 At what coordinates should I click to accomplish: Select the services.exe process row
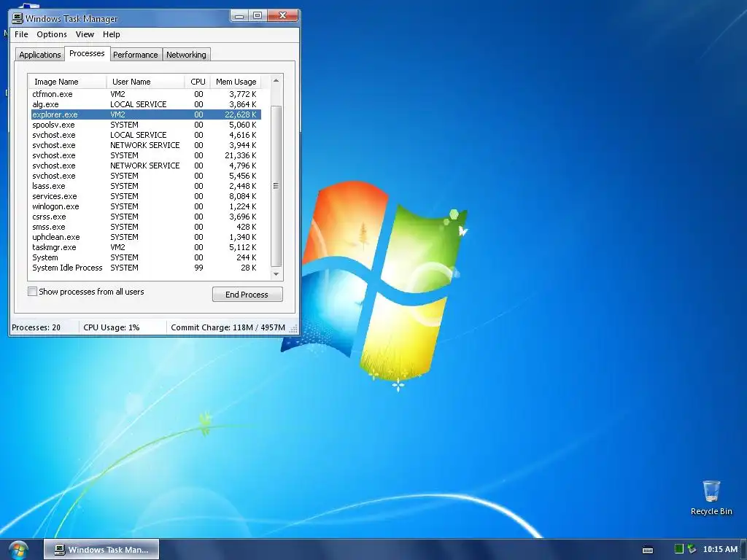click(x=145, y=196)
